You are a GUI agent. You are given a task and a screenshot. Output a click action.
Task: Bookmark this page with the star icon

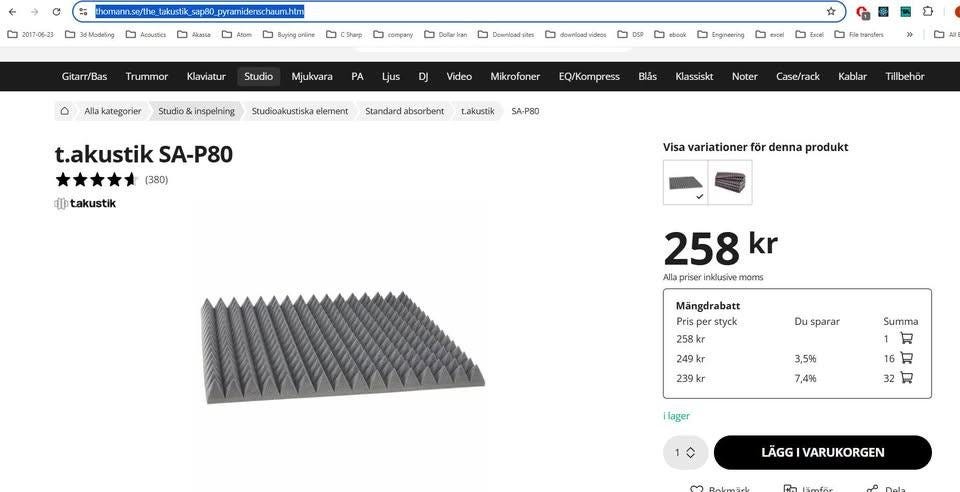point(831,12)
